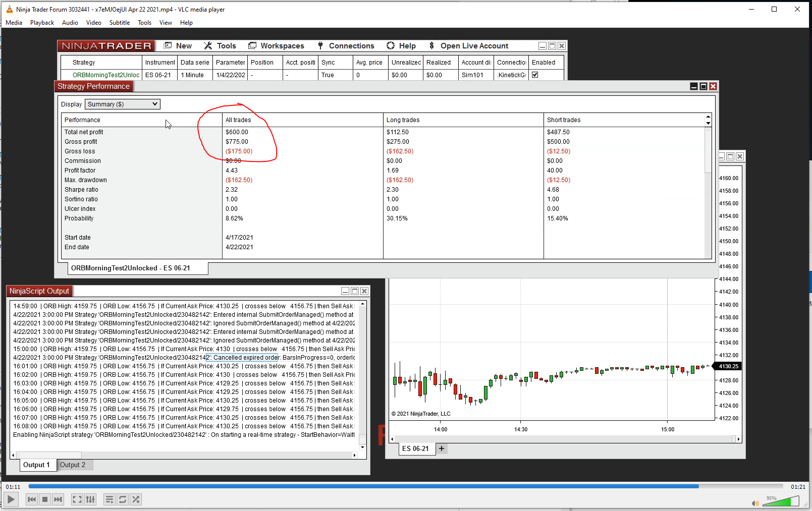Open NinjaTrader Workspaces menu

pos(276,46)
